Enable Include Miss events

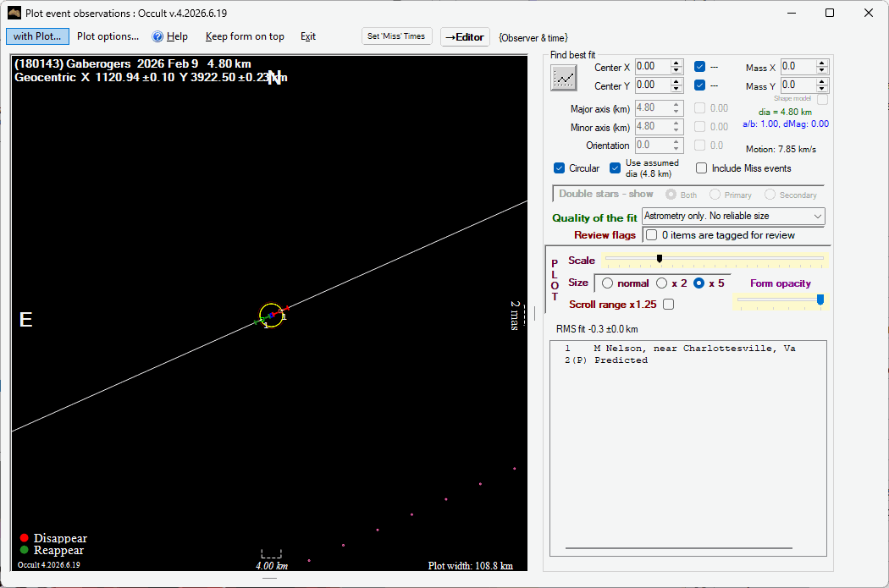pos(701,168)
